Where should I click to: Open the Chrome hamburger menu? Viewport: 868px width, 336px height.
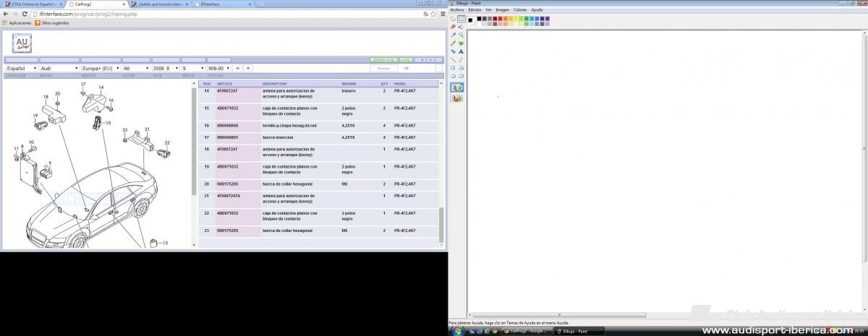tap(441, 14)
